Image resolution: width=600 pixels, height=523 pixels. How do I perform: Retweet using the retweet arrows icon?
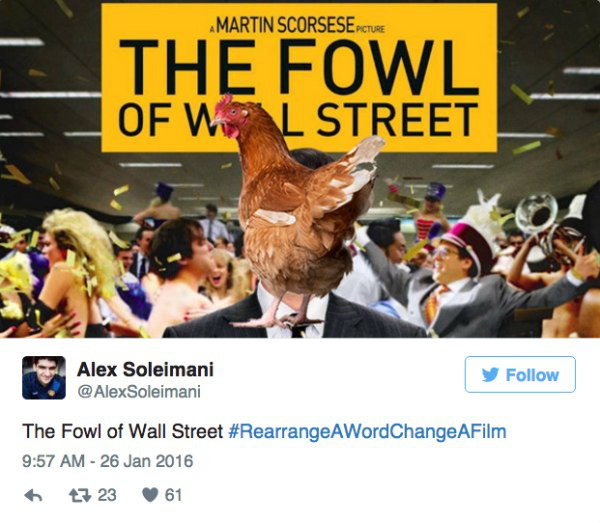tap(80, 495)
